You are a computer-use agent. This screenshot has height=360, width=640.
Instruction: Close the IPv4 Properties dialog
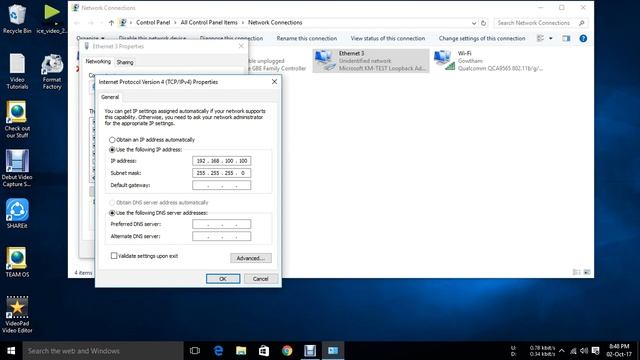pyautogui.click(x=274, y=82)
